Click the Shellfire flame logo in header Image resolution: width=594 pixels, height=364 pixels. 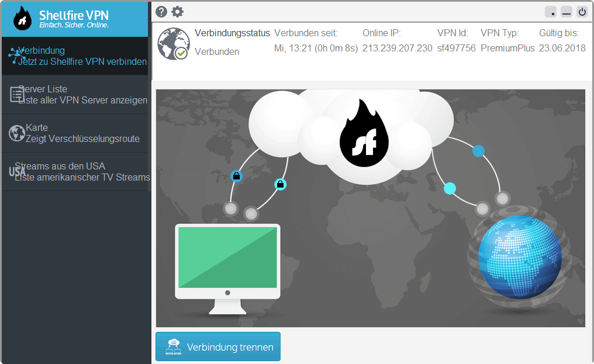point(22,18)
